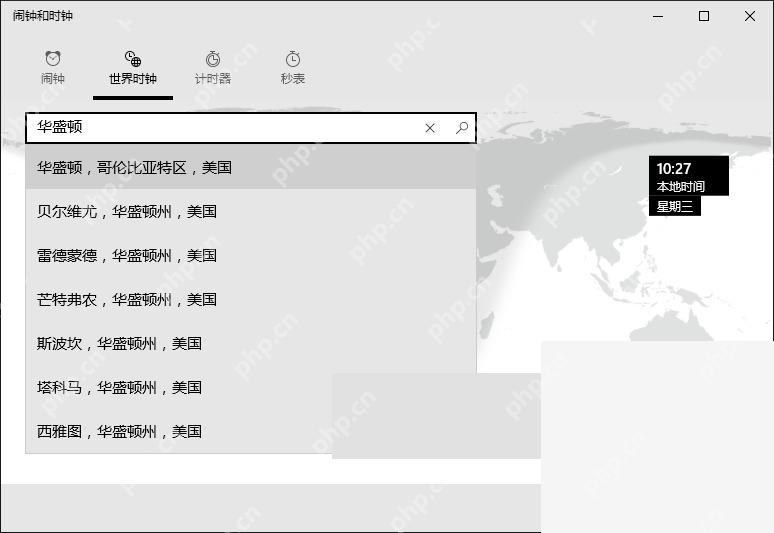Open the 秒表 stopwatch tab
Viewport: 774px width, 533px height.
click(x=293, y=68)
